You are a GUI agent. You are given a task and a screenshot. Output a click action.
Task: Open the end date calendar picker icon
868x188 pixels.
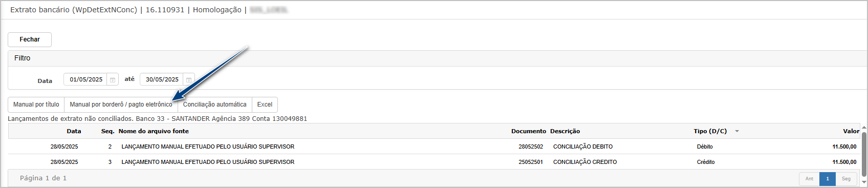[x=189, y=80]
